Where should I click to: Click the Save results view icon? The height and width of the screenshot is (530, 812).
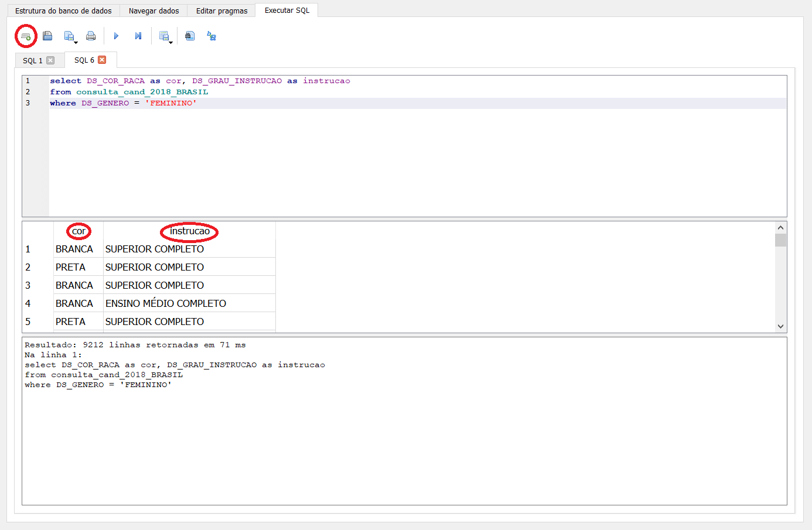pos(163,36)
